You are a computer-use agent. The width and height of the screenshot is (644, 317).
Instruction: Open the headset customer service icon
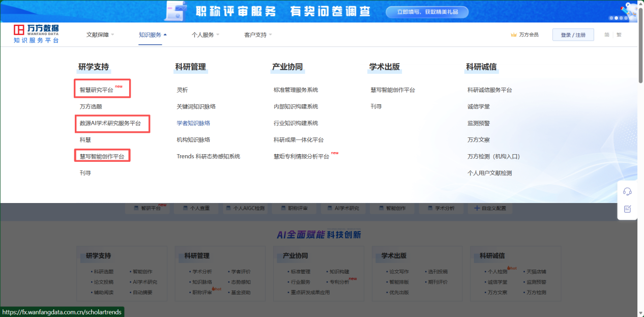[x=627, y=191]
